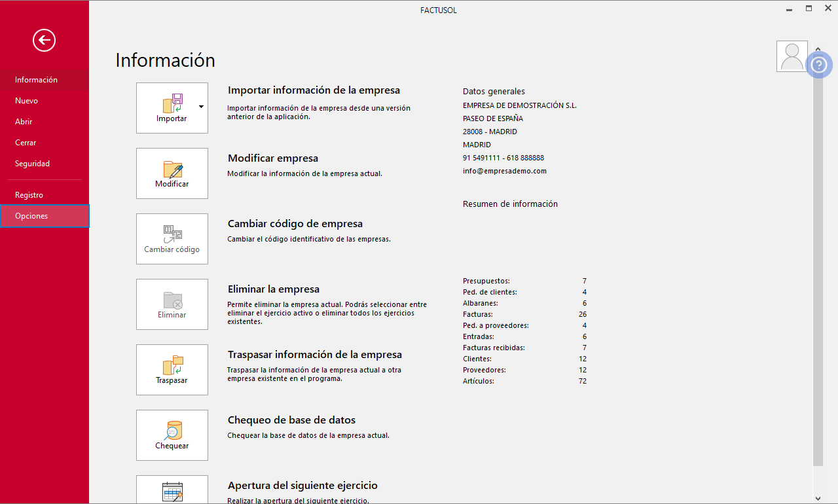Open the help question mark icon
The width and height of the screenshot is (838, 504).
pyautogui.click(x=819, y=65)
